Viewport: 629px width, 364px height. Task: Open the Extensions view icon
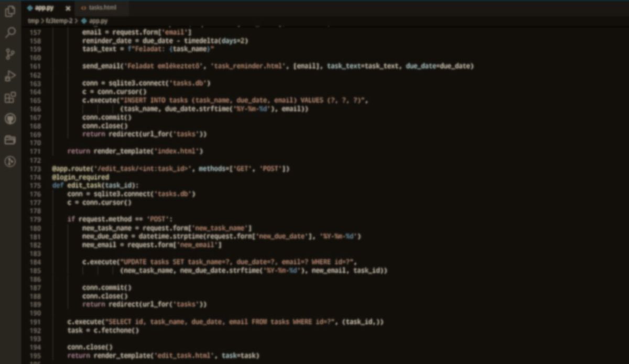[x=10, y=97]
